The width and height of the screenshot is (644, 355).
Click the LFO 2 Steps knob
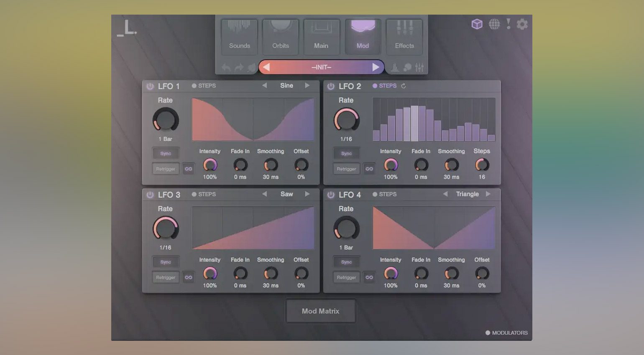482,165
